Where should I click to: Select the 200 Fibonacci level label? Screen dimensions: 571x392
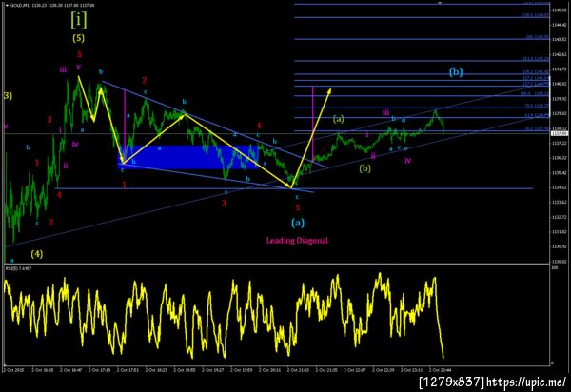(538, 37)
